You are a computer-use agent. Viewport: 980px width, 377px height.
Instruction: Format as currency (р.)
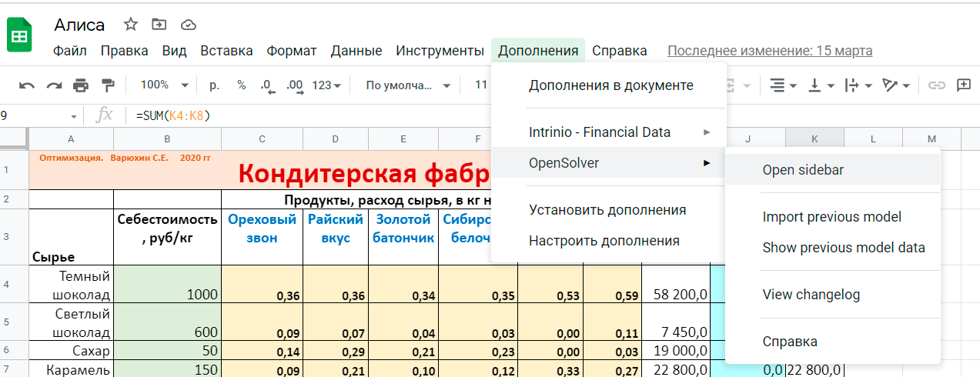(x=214, y=85)
